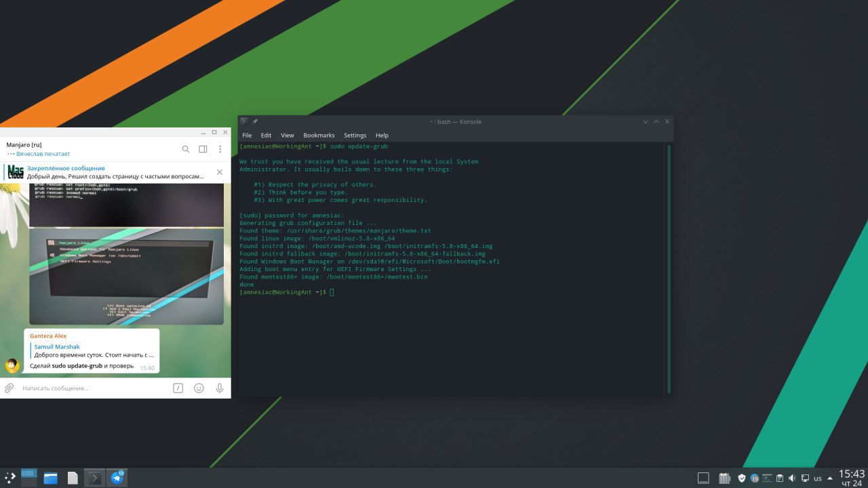This screenshot has height=488, width=868.
Task: Click the Konsole title bar app menu icon
Action: [x=244, y=121]
